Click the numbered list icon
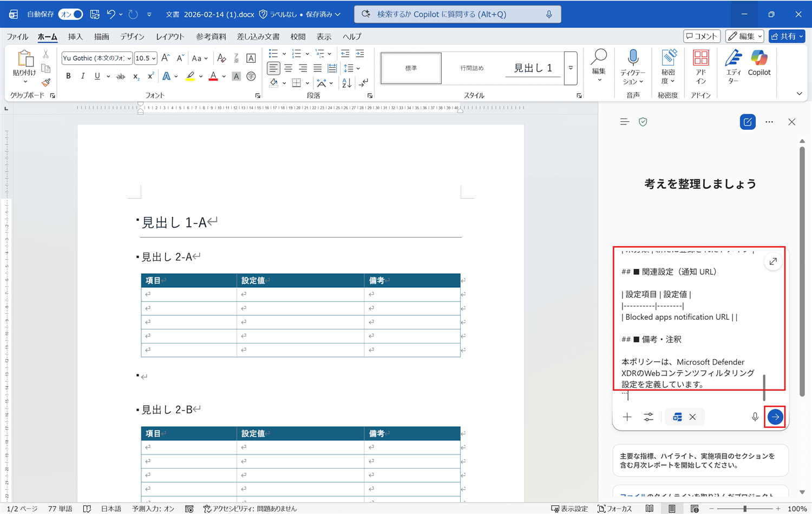Viewport: 812px width, 514px height. click(x=297, y=54)
